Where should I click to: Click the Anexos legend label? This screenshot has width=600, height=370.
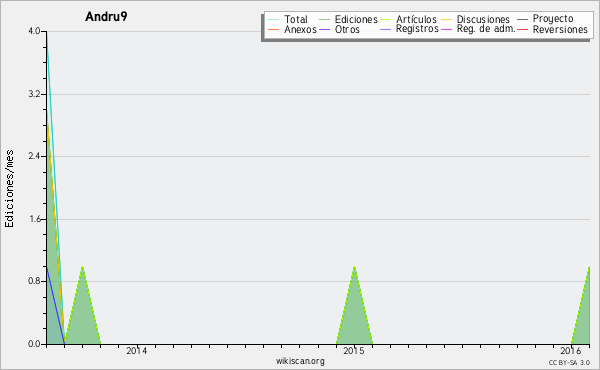click(x=300, y=29)
